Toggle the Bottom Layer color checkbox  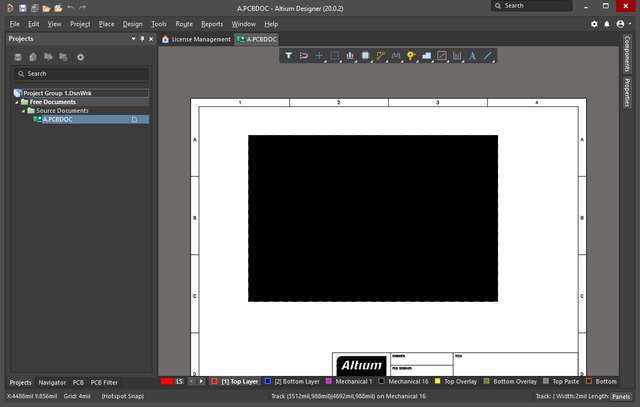click(x=267, y=381)
